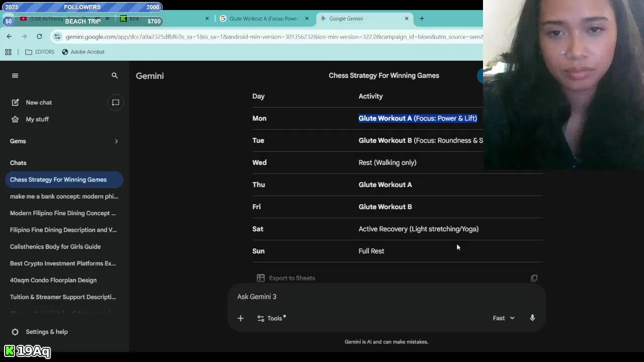The image size is (644, 362).
Task: Open 40sqm Condo Floorplan Design chat
Action: 64,280
